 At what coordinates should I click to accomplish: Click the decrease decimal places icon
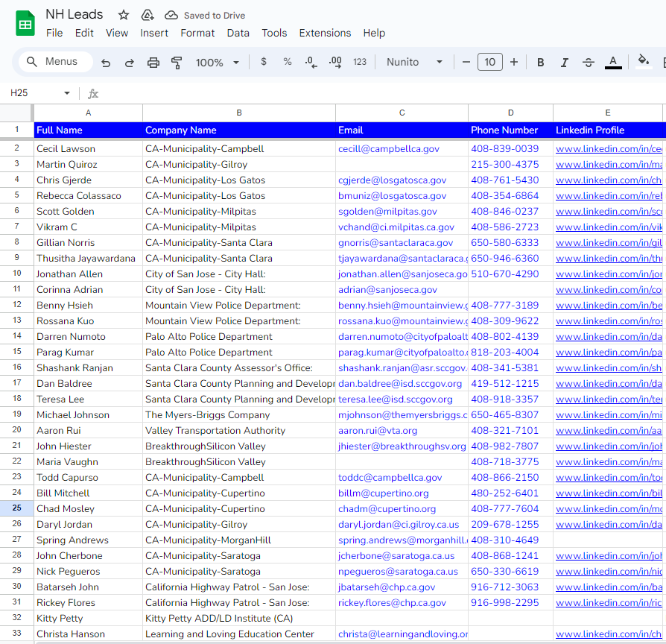311,62
